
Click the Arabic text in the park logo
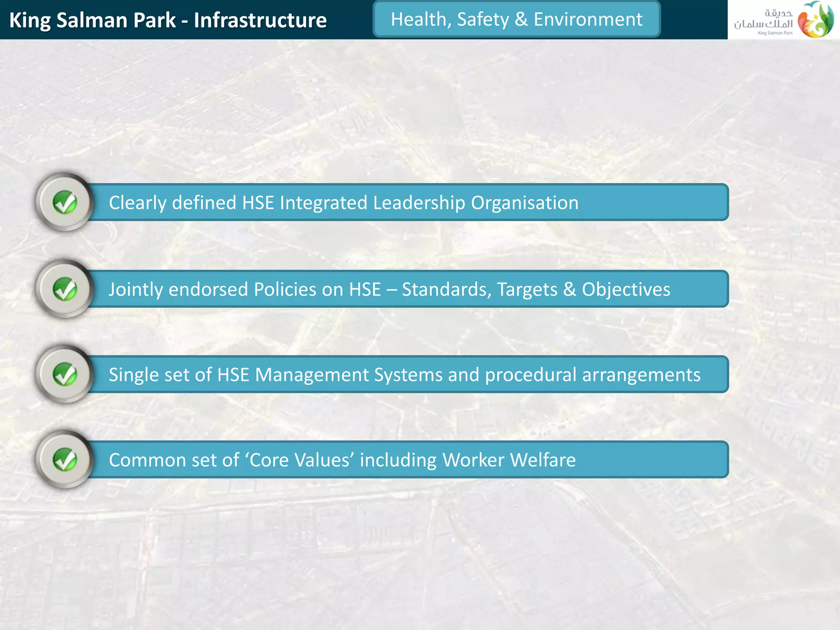[764, 19]
